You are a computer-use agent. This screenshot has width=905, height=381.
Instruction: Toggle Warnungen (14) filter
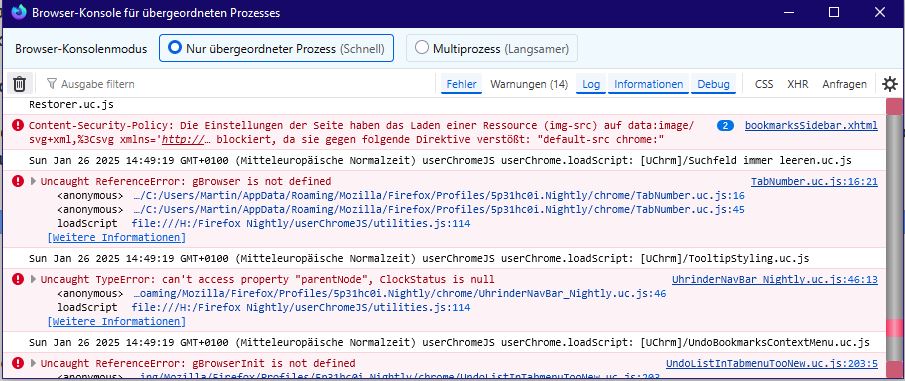(529, 84)
